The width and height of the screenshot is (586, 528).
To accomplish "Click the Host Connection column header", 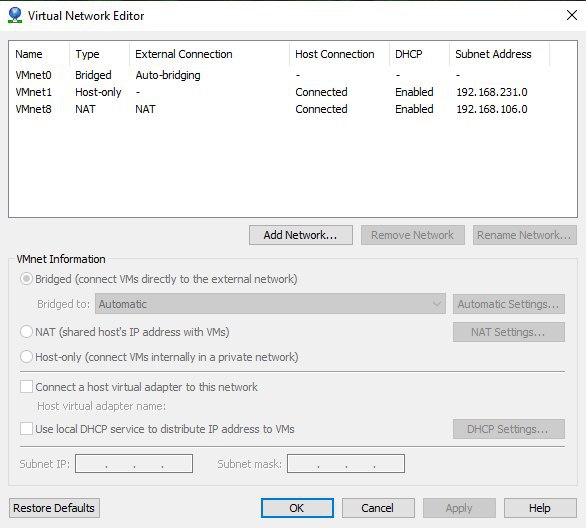I will click(x=339, y=54).
